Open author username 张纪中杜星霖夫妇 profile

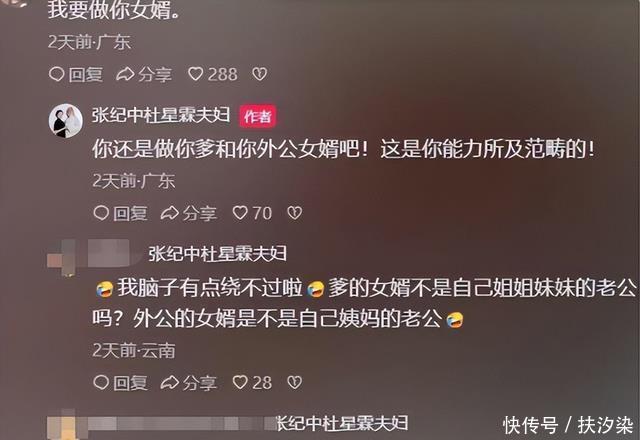[161, 116]
